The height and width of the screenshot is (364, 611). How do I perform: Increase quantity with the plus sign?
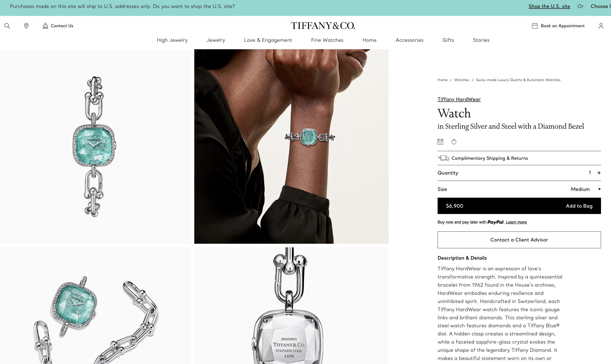pyautogui.click(x=599, y=173)
